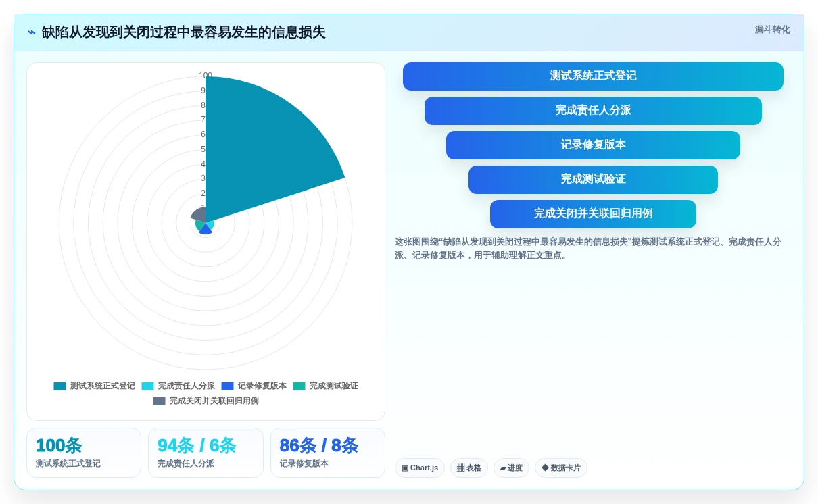
Task: Click the axis tick label 100
Action: point(206,76)
